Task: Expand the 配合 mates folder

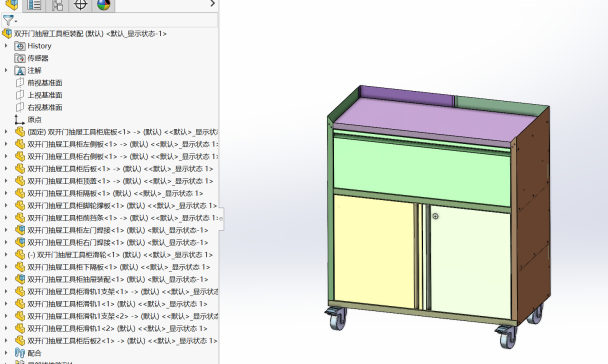Action: [6, 353]
